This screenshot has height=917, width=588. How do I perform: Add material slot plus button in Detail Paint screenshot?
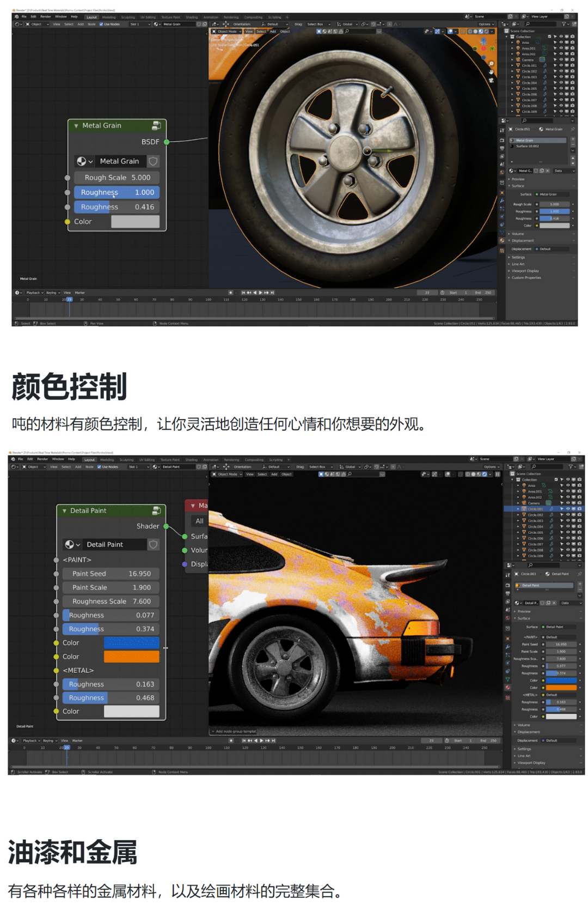[x=580, y=584]
